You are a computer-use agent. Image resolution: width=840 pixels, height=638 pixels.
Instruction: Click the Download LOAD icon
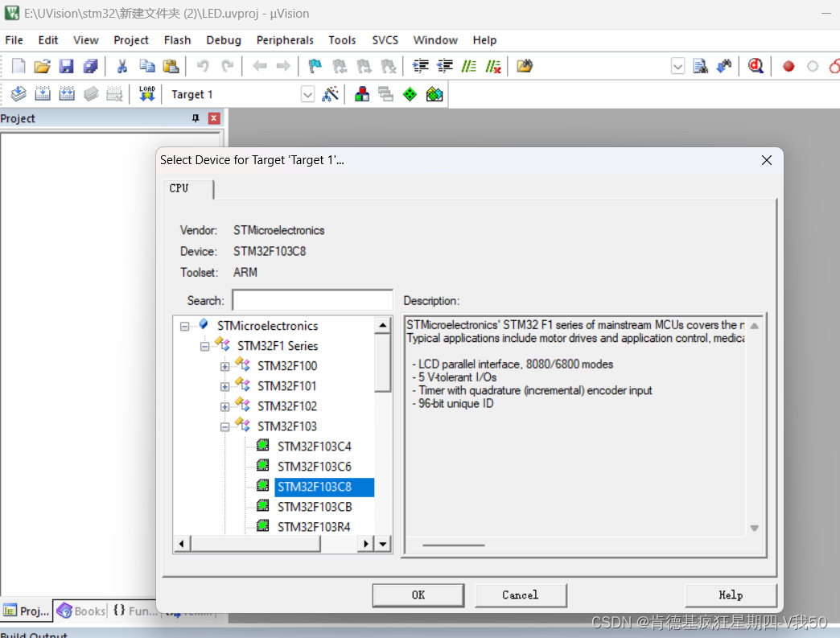point(146,94)
